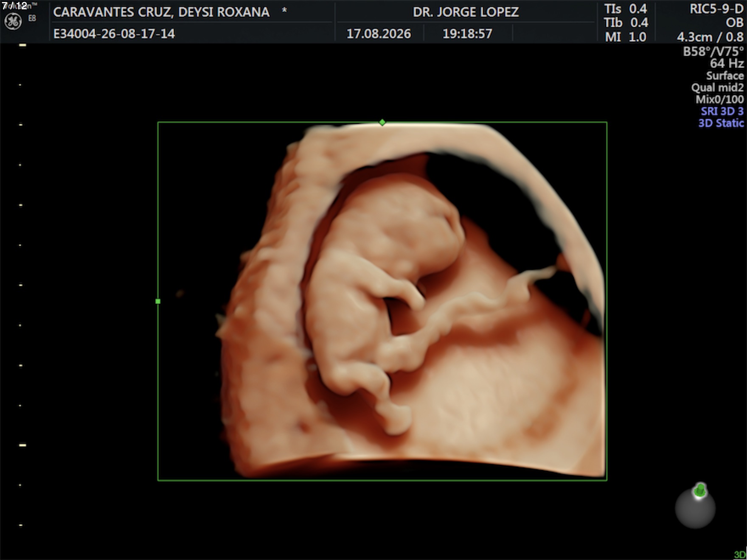This screenshot has height=560, width=747.
Task: Click the Surface render mode label
Action: point(725,76)
